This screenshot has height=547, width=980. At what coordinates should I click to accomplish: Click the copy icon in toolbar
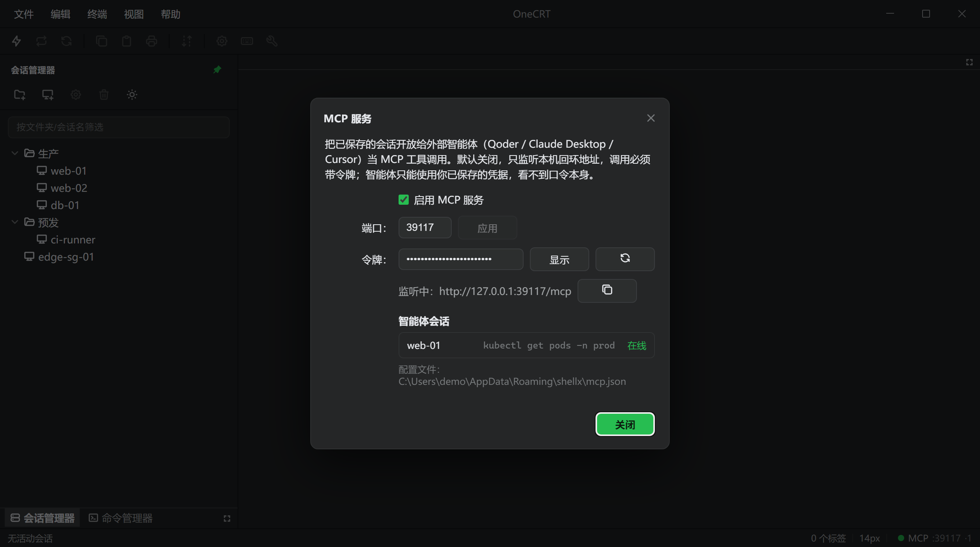click(x=102, y=41)
